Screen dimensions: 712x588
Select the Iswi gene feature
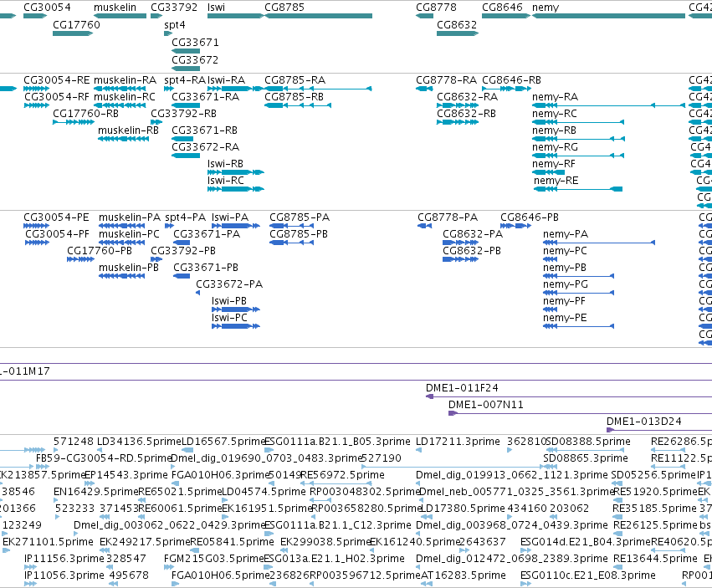[x=236, y=16]
